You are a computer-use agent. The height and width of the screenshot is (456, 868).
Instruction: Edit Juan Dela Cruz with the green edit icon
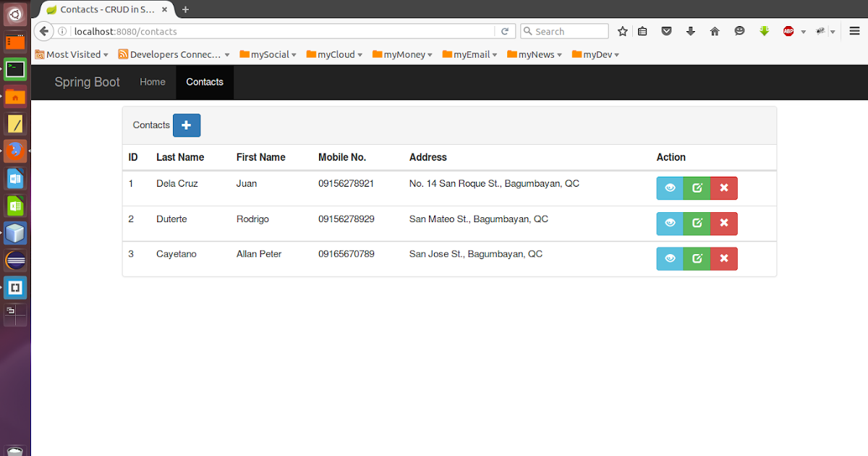(697, 187)
